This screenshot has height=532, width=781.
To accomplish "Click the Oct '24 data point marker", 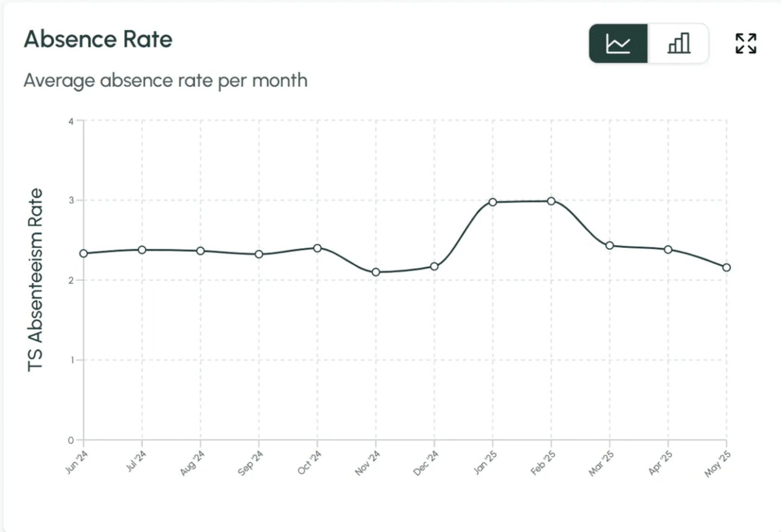I will click(x=317, y=248).
